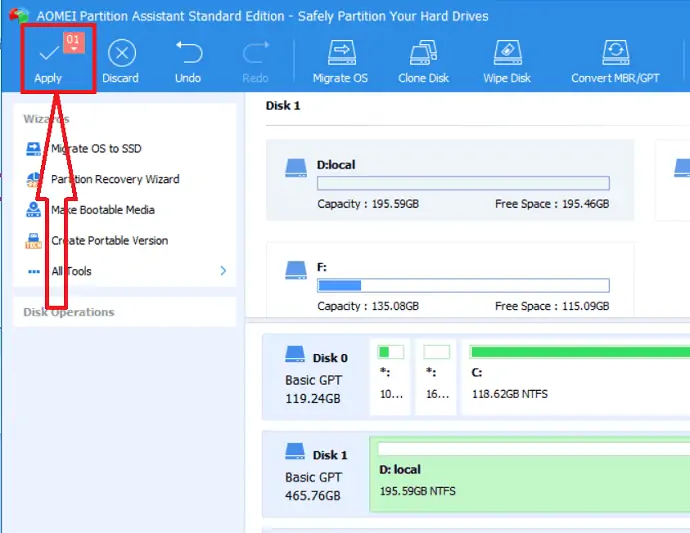
Task: Click Disk 1 drive icon in disk map
Action: [295, 451]
